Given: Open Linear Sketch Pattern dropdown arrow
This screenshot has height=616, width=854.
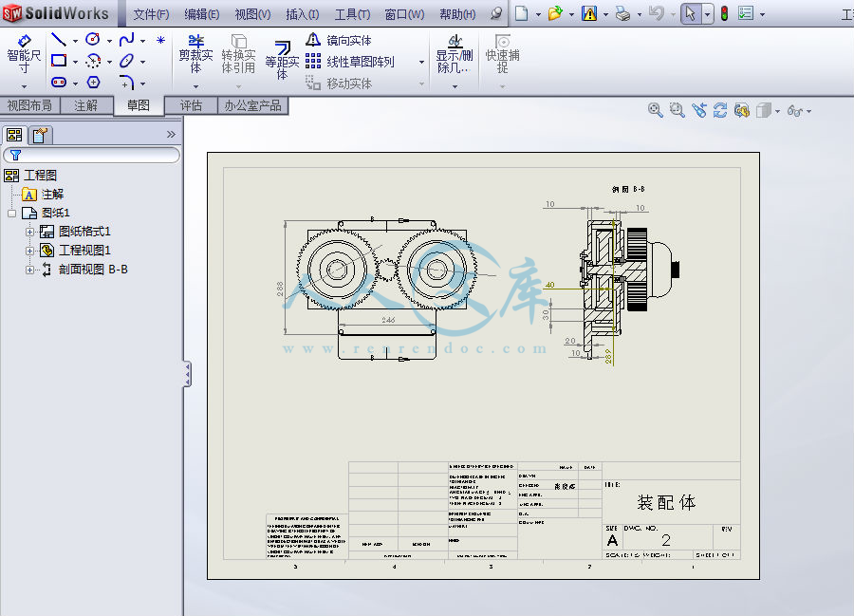Looking at the screenshot, I should 421,62.
